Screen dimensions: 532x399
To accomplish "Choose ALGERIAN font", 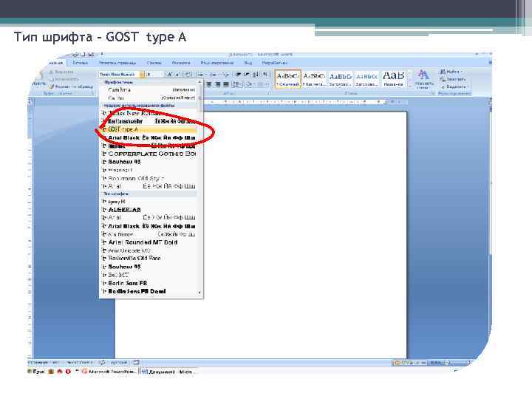I will [149, 210].
